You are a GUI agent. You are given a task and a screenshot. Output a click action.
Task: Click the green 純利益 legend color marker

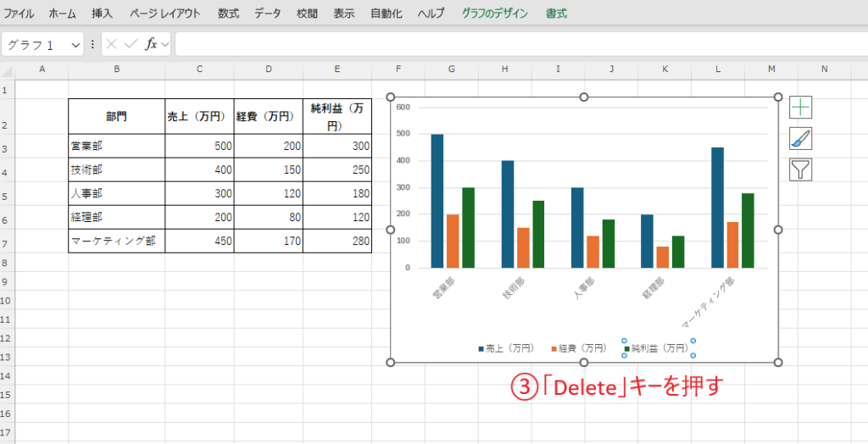coord(627,349)
